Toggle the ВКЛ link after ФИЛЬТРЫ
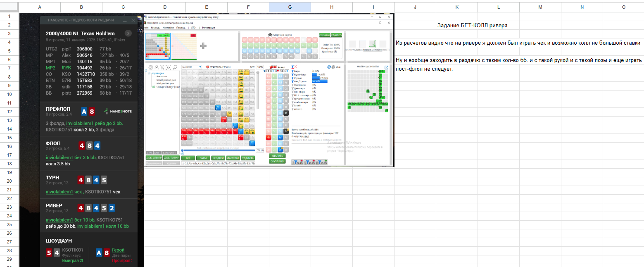The height and width of the screenshot is (267, 644). coord(307,136)
